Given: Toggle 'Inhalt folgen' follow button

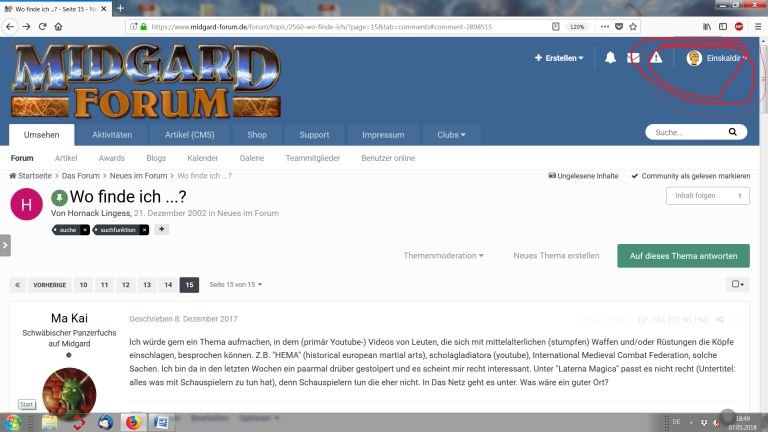Looking at the screenshot, I should coord(707,196).
